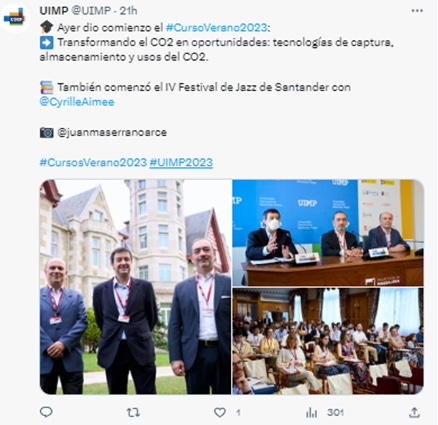The height and width of the screenshot is (425, 438).
Task: Follow the #UIMP2023 hashtag link
Action: (x=181, y=162)
